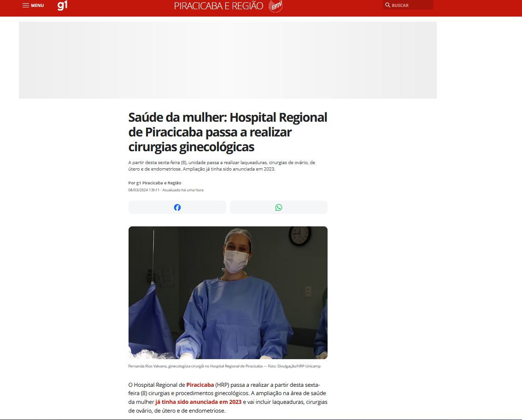Click the byline 'Por g1 Piracicaba e Região'
This screenshot has width=522, height=420.
[155, 183]
